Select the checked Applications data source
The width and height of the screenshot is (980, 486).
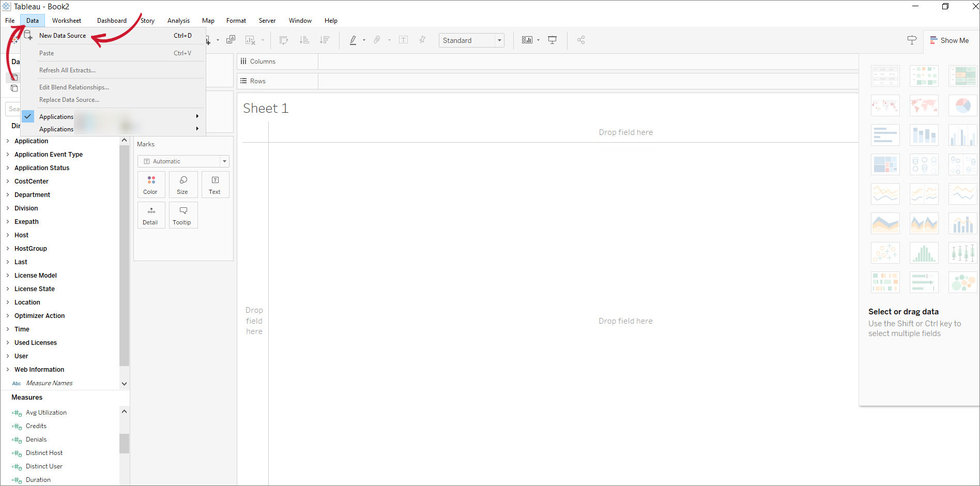(x=57, y=116)
